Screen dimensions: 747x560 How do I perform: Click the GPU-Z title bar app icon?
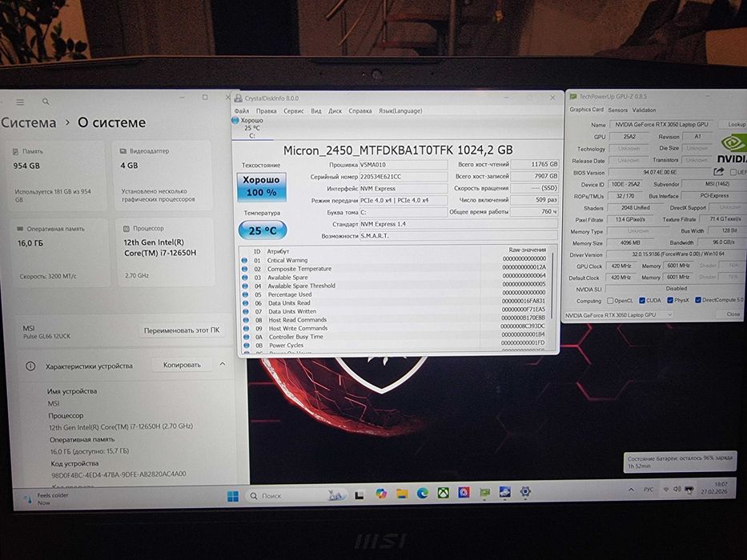tap(573, 97)
